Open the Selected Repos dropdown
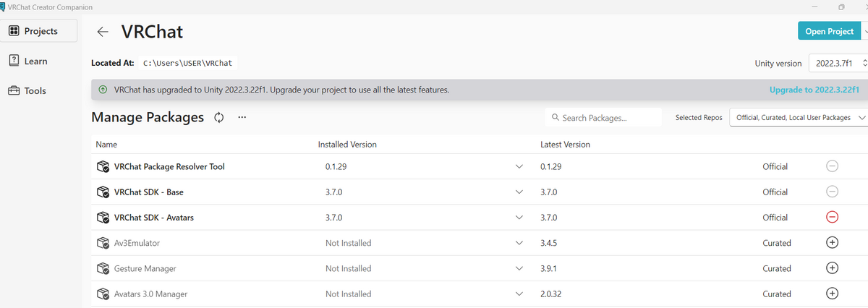868x308 pixels. pos(799,117)
